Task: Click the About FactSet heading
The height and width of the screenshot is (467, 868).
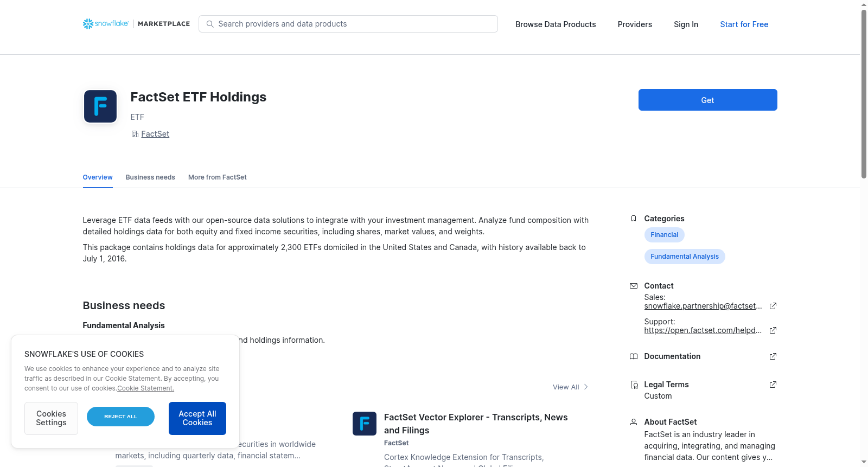Action: (670, 422)
